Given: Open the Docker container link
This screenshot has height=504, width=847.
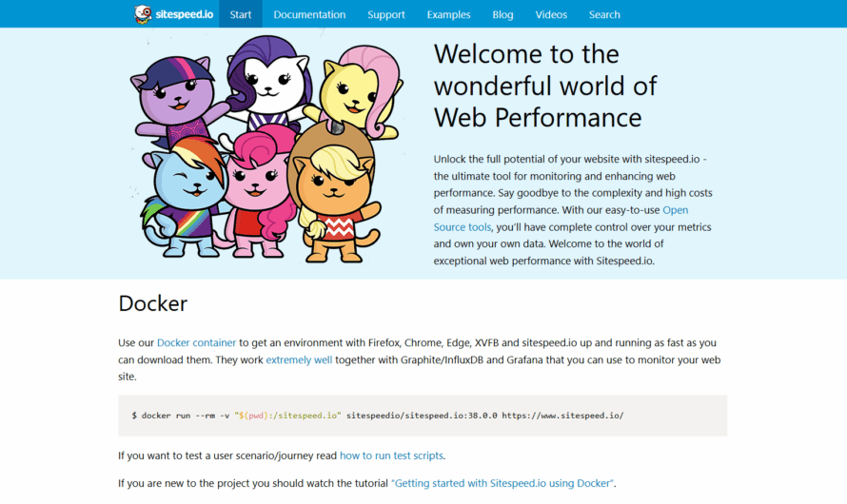Looking at the screenshot, I should 196,342.
